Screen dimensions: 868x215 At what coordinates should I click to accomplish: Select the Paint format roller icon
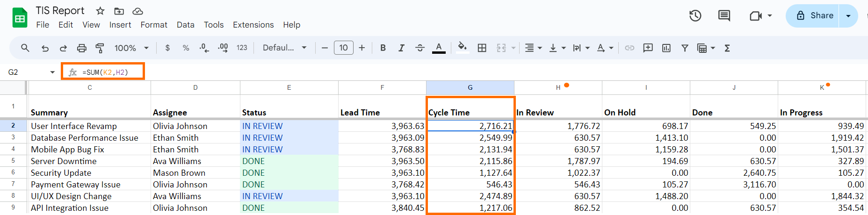coord(100,48)
